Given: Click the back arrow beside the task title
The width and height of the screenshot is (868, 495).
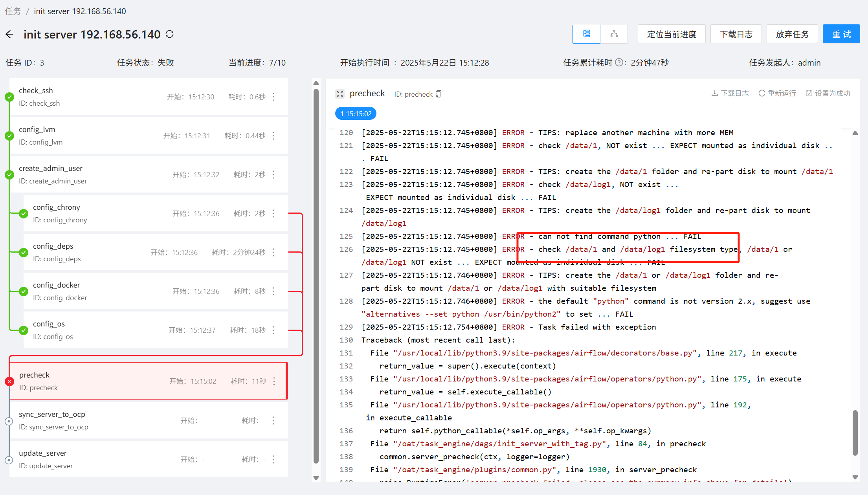Looking at the screenshot, I should point(9,34).
